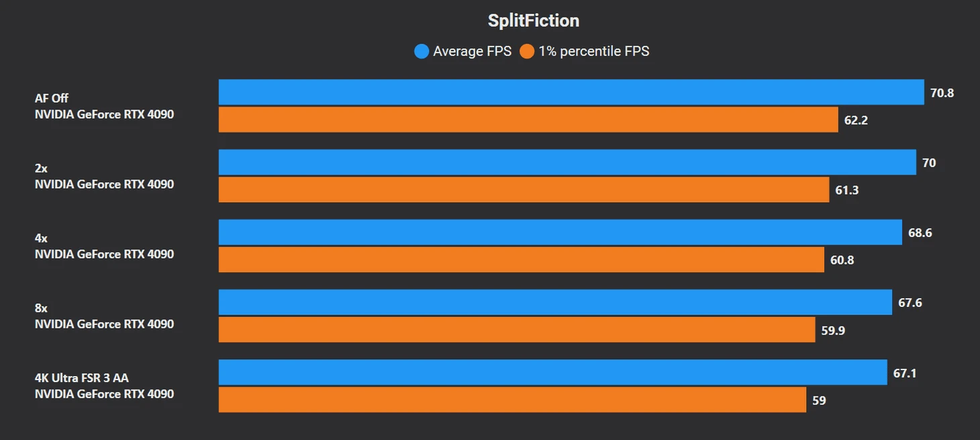This screenshot has width=980, height=440.
Task: Click the 4K Ultra FSR 3 AA label
Action: pyautogui.click(x=81, y=378)
